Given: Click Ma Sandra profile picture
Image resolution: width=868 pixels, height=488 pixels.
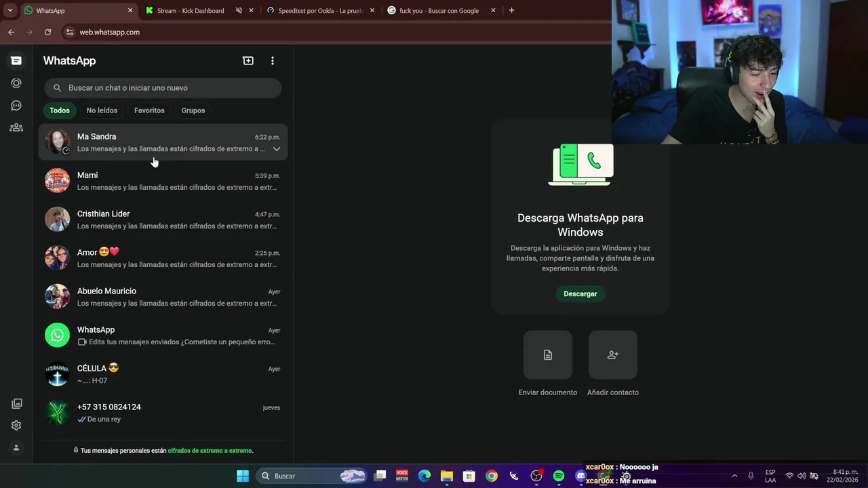Looking at the screenshot, I should 57,142.
